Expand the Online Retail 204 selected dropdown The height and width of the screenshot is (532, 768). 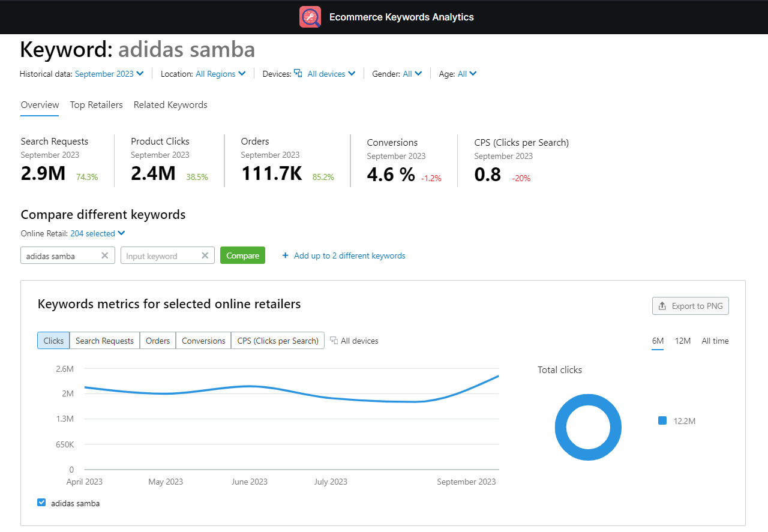[x=97, y=233]
